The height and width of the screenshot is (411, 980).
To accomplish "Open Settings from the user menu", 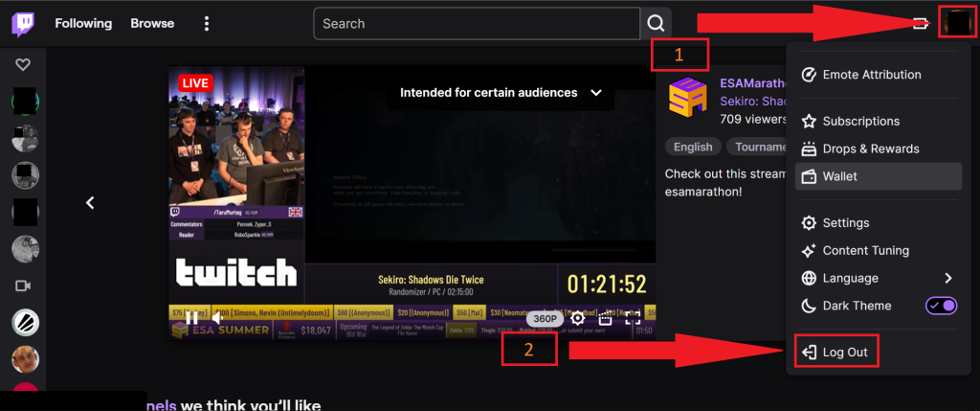I will tap(879, 222).
